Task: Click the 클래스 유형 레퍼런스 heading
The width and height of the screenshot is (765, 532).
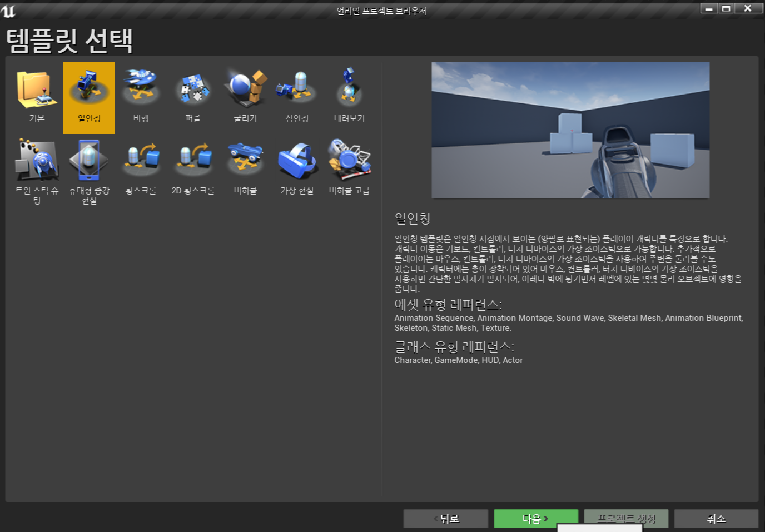Action: pyautogui.click(x=454, y=347)
